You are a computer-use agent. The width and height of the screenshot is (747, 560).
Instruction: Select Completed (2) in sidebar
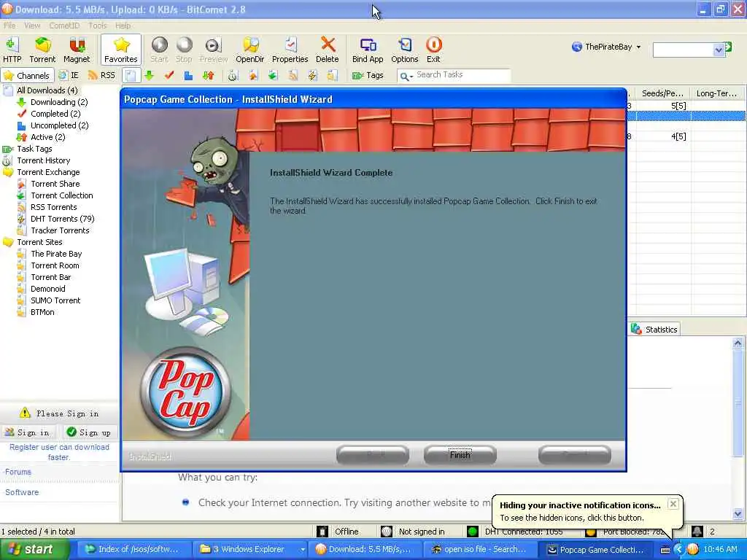(x=55, y=113)
